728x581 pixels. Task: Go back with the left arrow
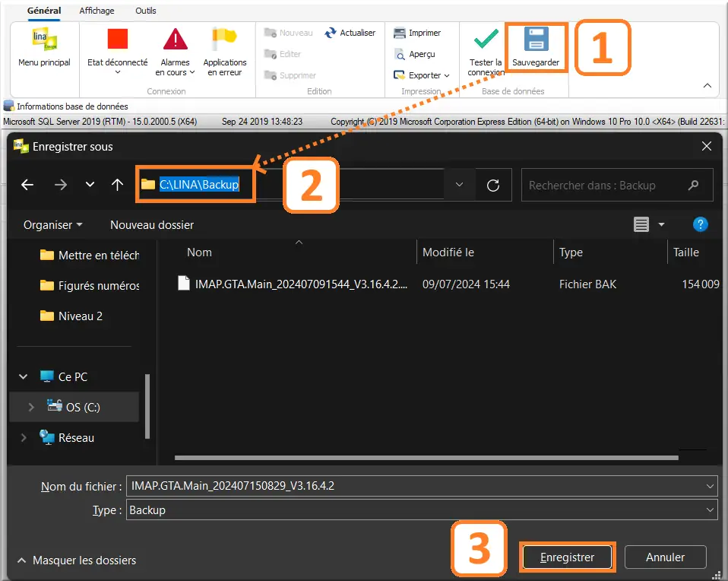click(27, 185)
